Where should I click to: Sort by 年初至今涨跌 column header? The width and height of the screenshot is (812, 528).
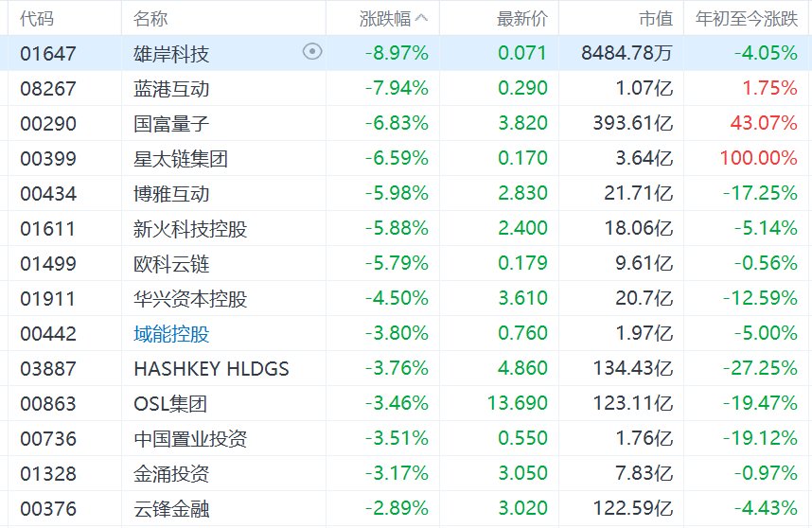tap(747, 18)
